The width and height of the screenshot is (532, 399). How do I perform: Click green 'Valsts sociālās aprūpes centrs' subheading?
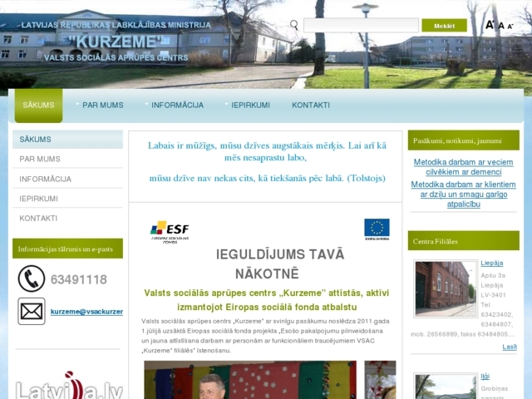click(x=267, y=300)
